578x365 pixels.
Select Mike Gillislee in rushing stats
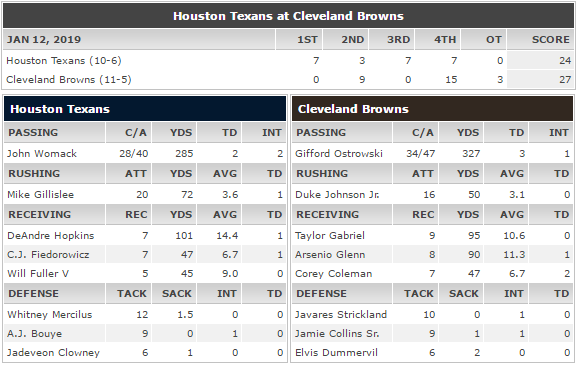pyautogui.click(x=41, y=194)
